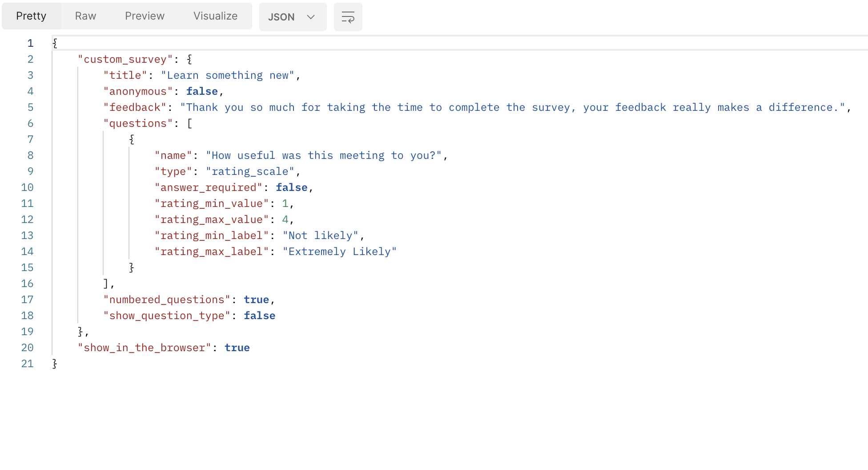Click the "Learn something new" title value

click(x=227, y=75)
